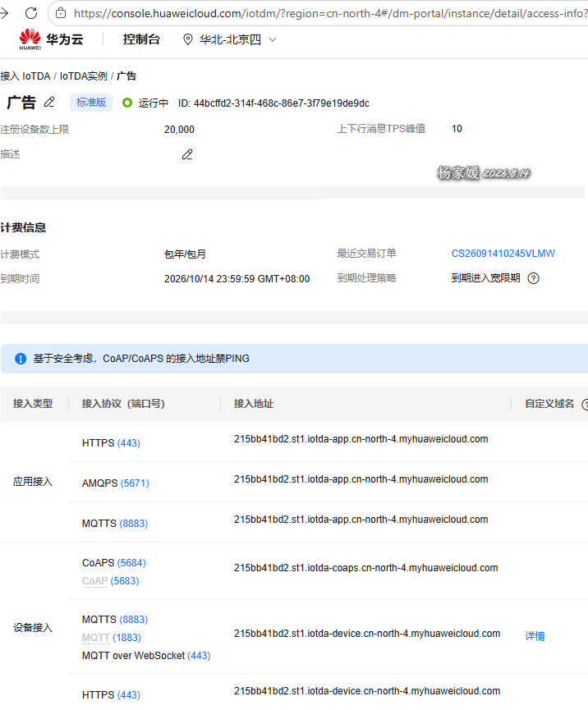Edit the instance name 广告 with the pencil icon
This screenshot has height=710, width=588.
click(x=49, y=103)
